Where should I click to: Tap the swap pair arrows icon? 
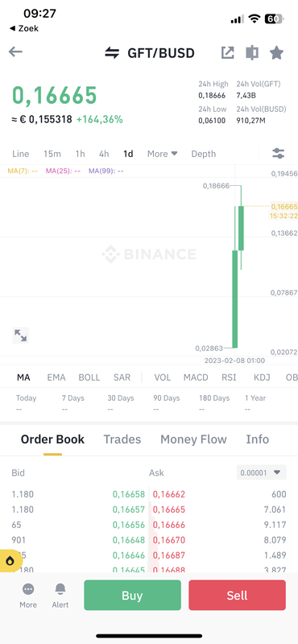click(112, 53)
